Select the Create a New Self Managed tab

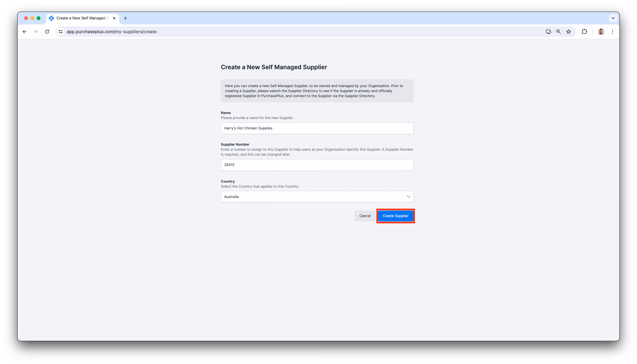click(83, 18)
